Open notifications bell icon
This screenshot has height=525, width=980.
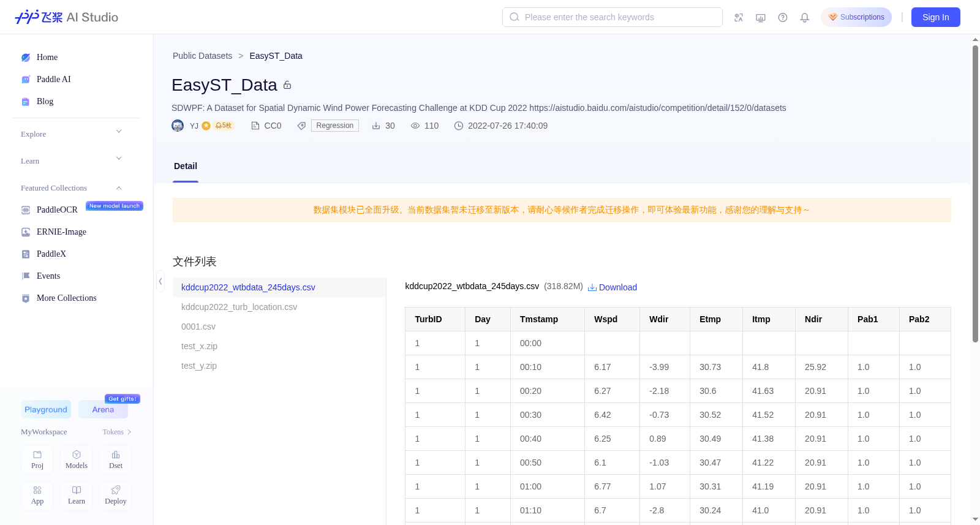click(805, 17)
